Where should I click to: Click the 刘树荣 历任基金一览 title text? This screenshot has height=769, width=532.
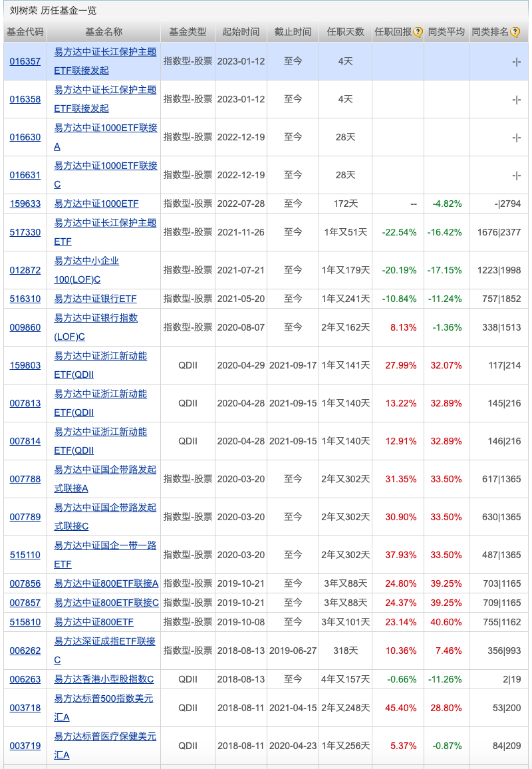[53, 10]
